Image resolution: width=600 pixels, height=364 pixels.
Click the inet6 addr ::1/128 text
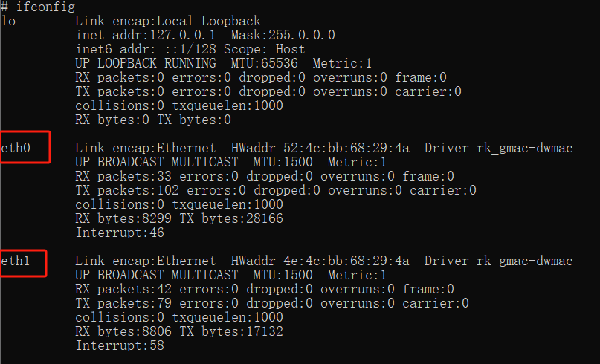coord(146,49)
